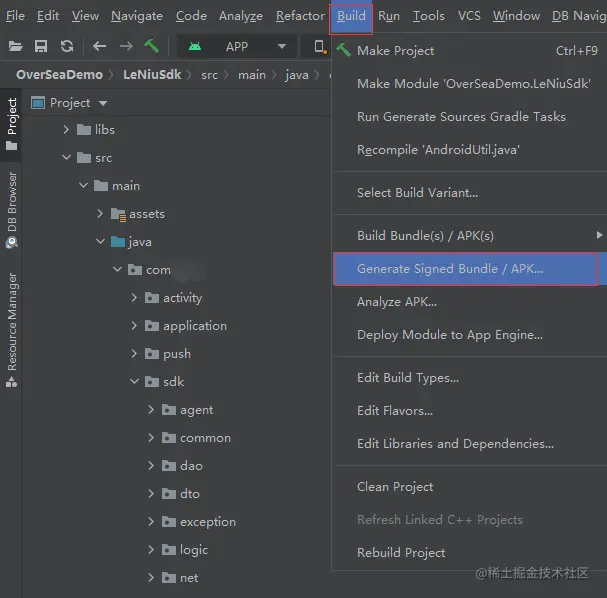Click the Forward navigation arrow
This screenshot has width=607, height=598.
coord(126,46)
